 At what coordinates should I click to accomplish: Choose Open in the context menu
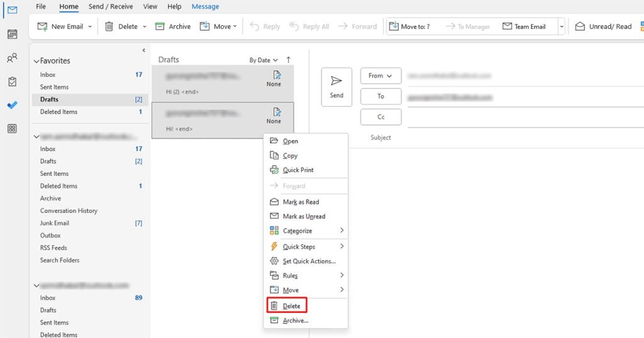pos(306,141)
